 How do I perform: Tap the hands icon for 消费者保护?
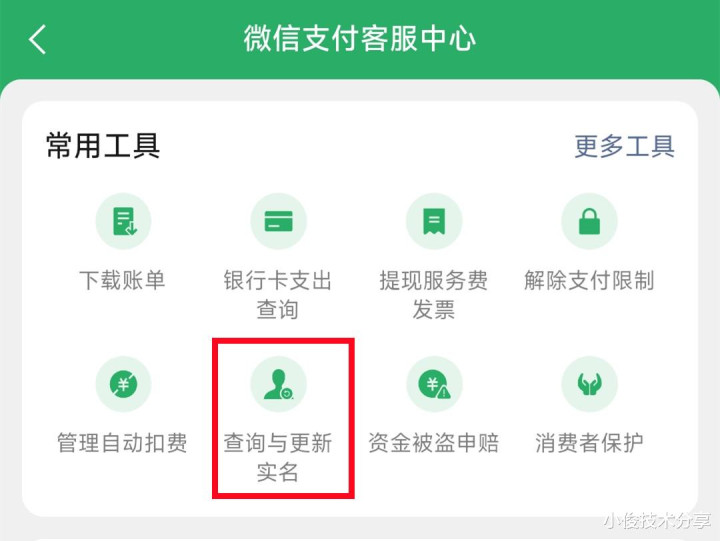click(x=589, y=384)
